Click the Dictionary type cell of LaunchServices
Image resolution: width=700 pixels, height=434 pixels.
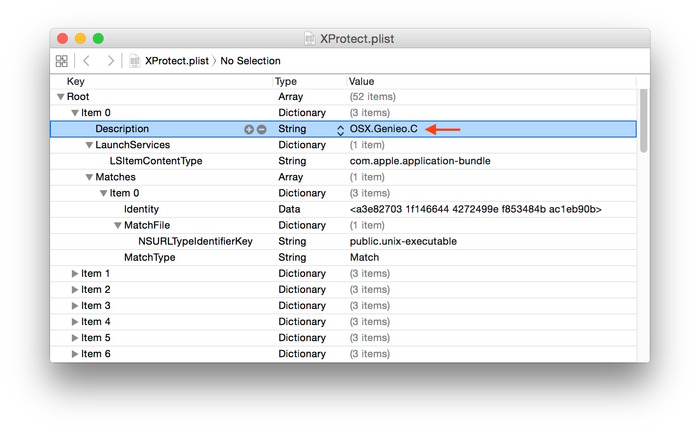[x=302, y=145]
